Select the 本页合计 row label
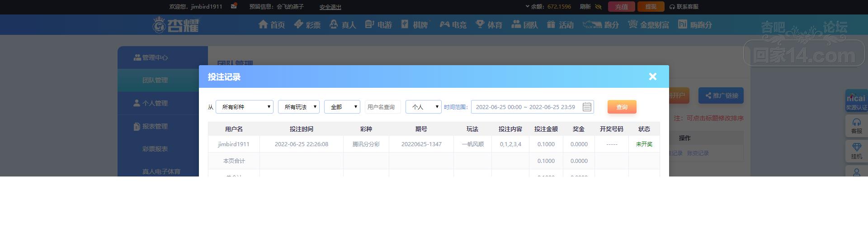868x248 pixels. point(234,161)
